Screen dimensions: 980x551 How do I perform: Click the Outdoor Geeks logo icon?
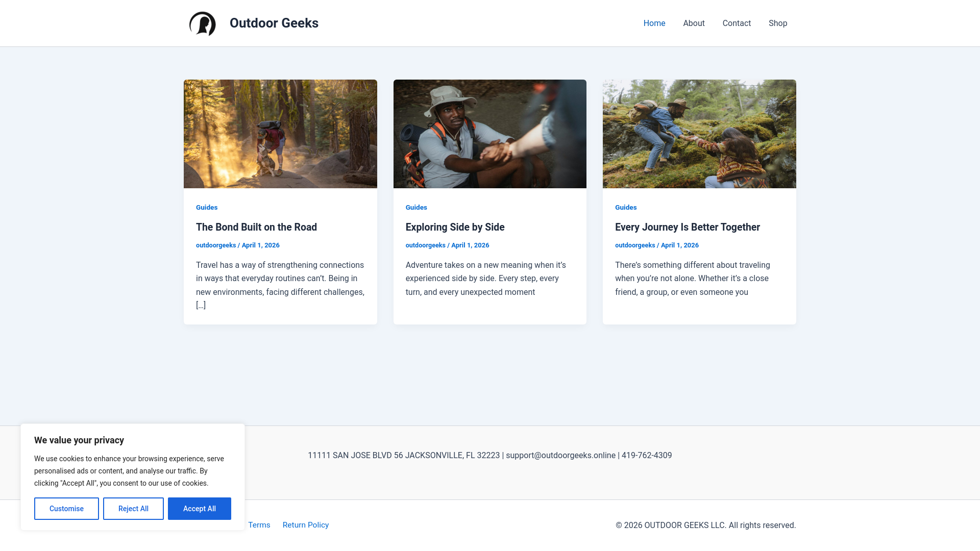tap(203, 23)
